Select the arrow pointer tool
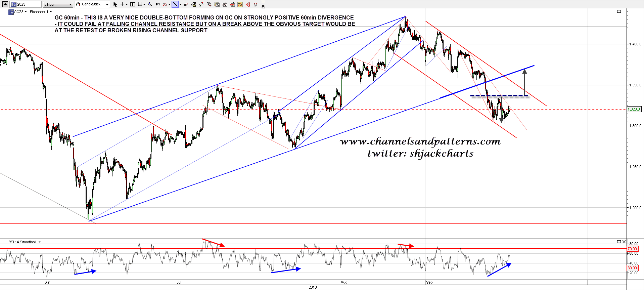Screen dimensions: 644x290 tap(115, 4)
